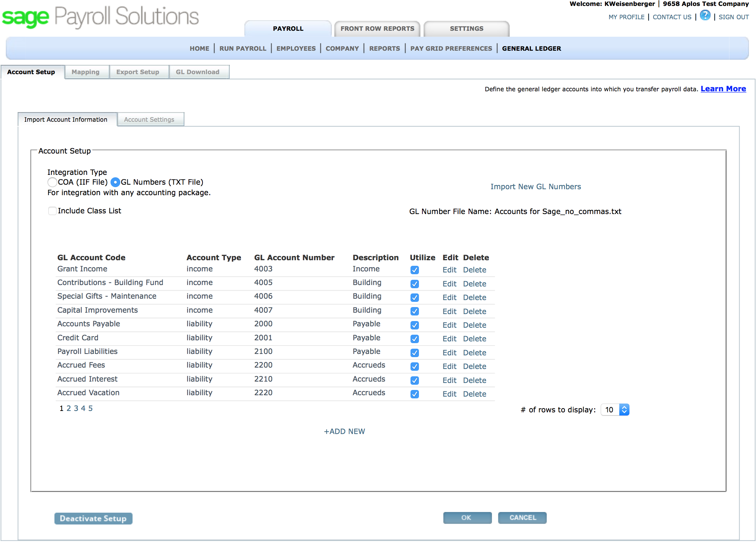Click the Account Type column header
This screenshot has height=554, width=756.
(x=214, y=258)
